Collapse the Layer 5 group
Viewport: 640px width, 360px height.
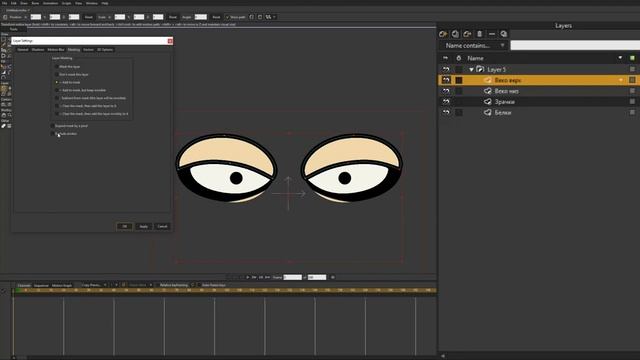click(471, 70)
